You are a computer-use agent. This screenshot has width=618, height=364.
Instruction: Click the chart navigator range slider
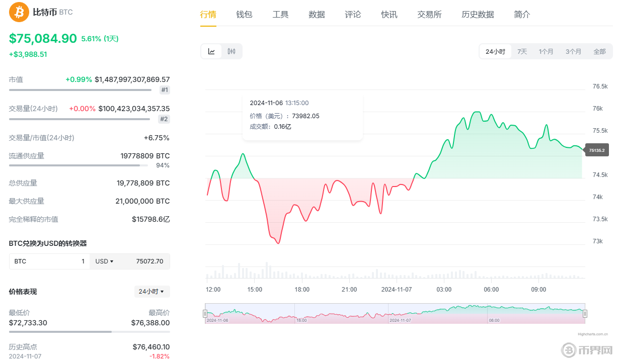[395, 313]
